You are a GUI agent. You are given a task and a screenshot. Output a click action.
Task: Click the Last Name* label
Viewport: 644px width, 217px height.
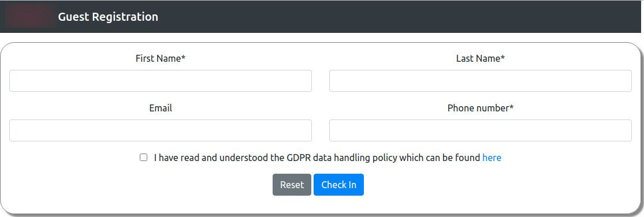coord(480,59)
